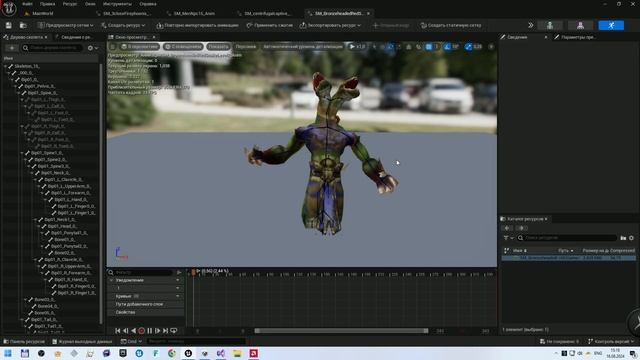Open the Экспортировать ресурс dropdown

coord(330,25)
